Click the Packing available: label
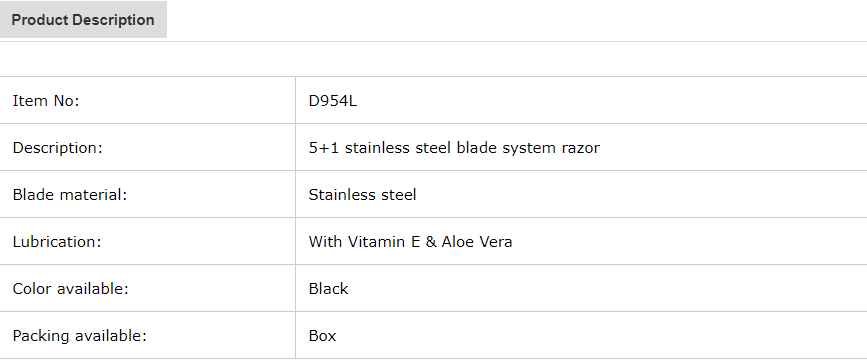867x360 pixels. point(80,336)
